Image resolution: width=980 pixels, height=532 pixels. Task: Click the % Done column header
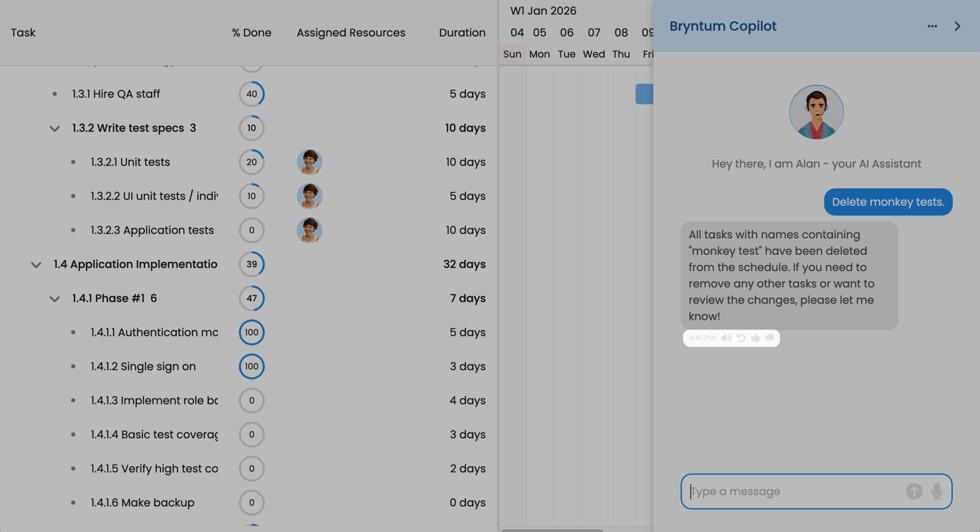point(251,33)
